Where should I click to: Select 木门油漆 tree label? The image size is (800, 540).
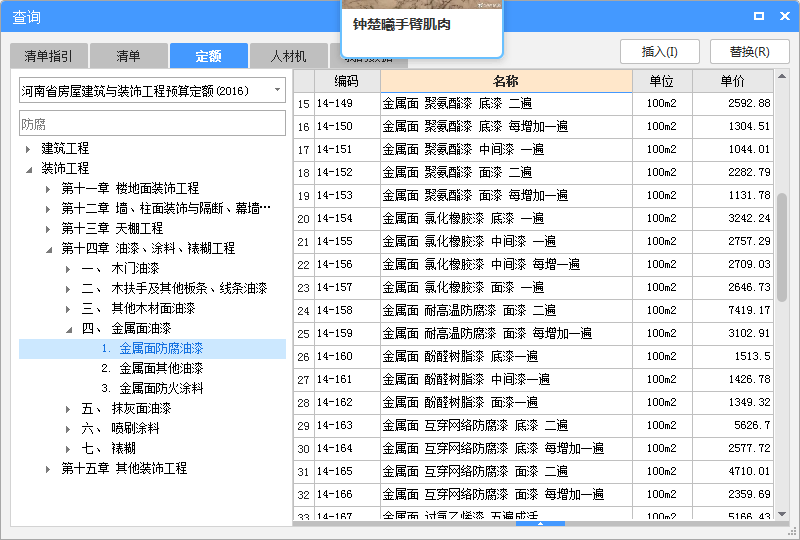[135, 268]
